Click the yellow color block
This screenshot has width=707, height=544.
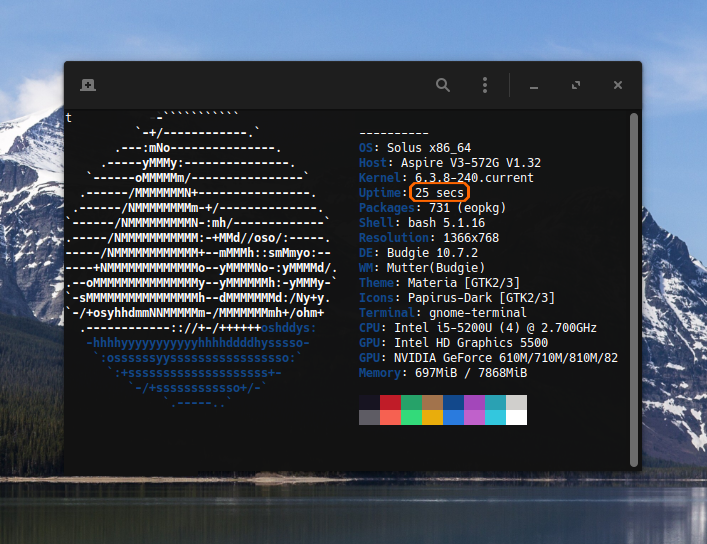432,418
